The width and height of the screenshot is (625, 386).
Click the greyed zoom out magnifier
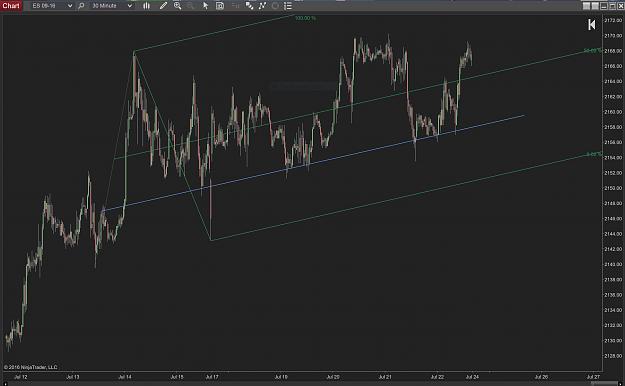click(x=191, y=6)
